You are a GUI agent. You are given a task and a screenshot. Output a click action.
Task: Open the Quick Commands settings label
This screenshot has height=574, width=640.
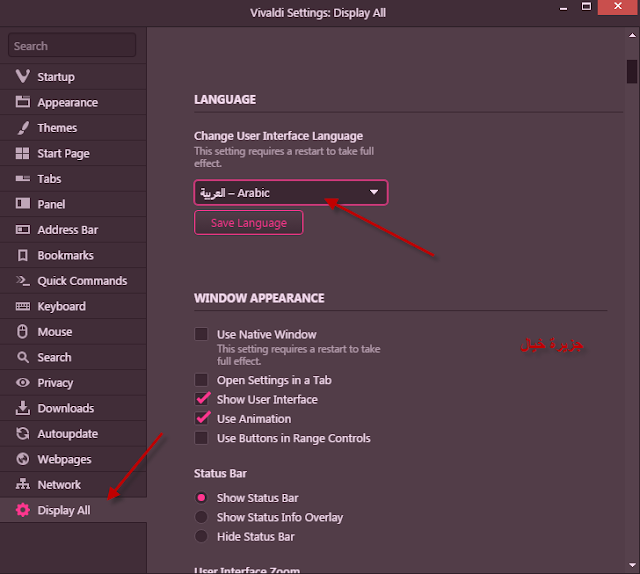tap(82, 281)
